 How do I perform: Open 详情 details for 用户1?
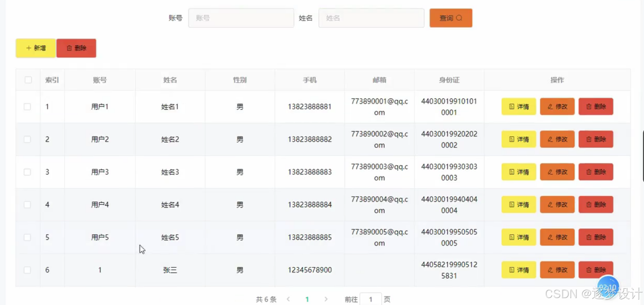pos(519,107)
